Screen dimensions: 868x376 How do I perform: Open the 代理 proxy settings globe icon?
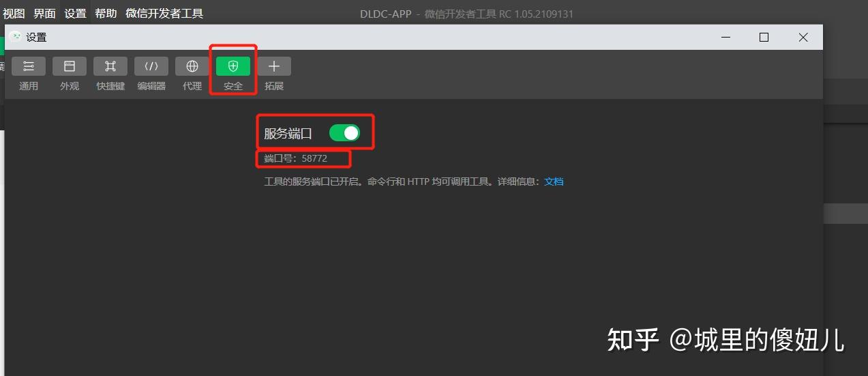pyautogui.click(x=192, y=66)
